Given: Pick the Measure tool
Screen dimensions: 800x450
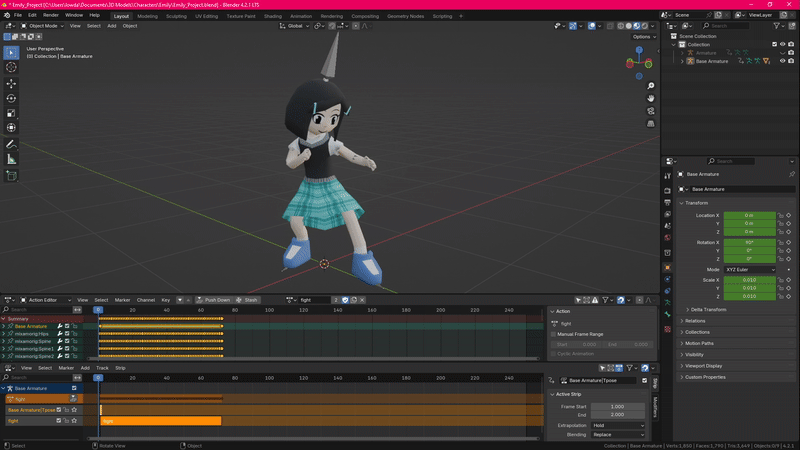Looking at the screenshot, I should [11, 159].
